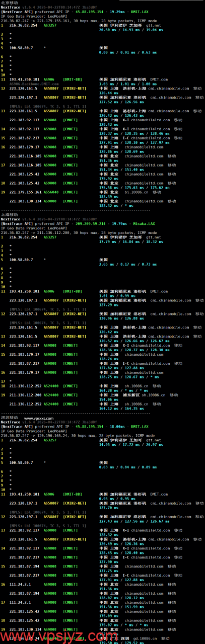Click the 北京移动 section heading
Screen dimensions: 205x644
[9, 3]
